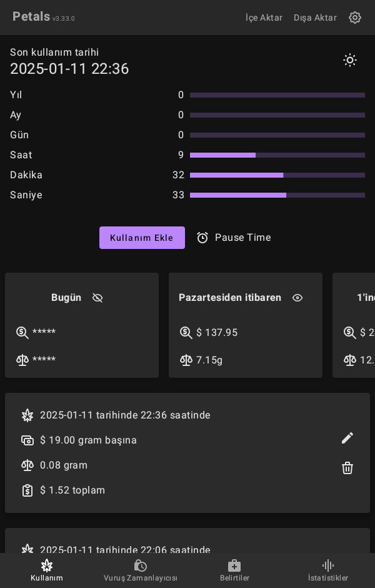Hide values on Pazartesiden itibaren card
Image resolution: width=375 pixels, height=588 pixels.
pyautogui.click(x=297, y=298)
